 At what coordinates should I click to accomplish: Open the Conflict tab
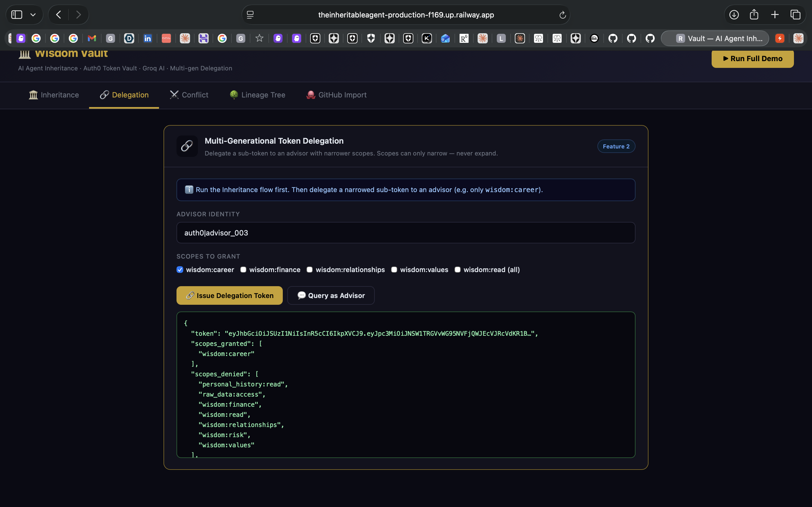(x=189, y=95)
